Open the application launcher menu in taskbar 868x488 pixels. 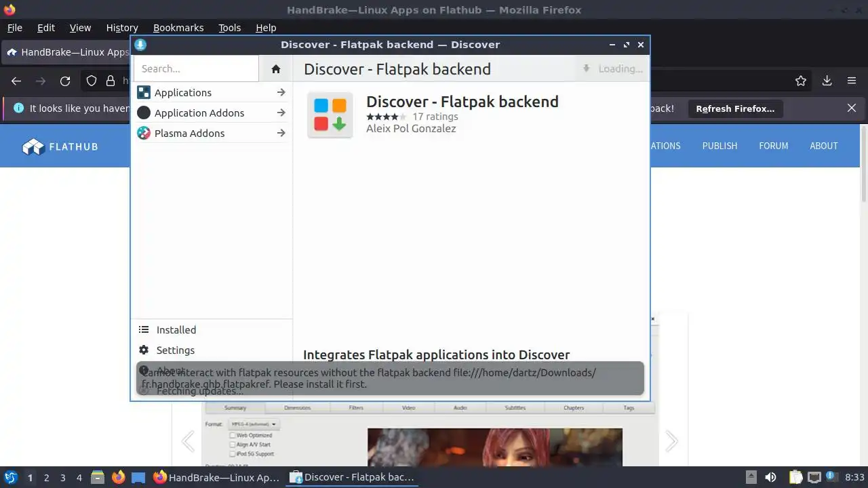(11, 477)
